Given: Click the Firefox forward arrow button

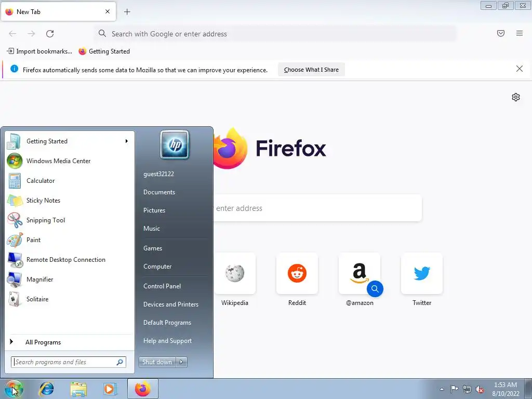Looking at the screenshot, I should tap(31, 34).
